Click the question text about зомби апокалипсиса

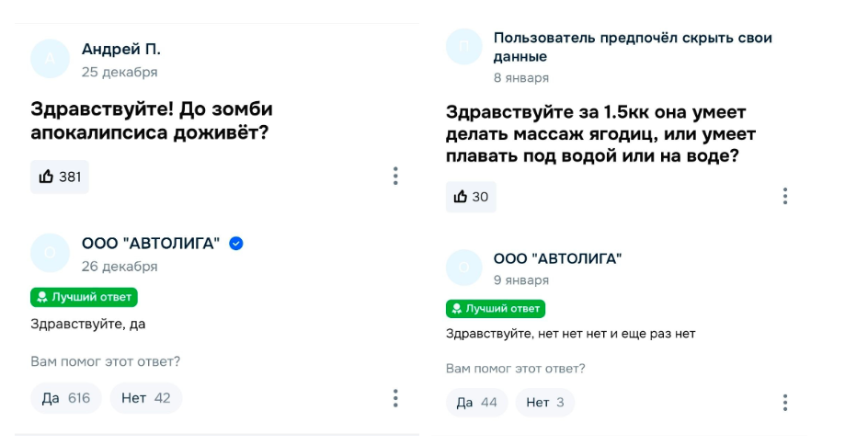(x=152, y=121)
